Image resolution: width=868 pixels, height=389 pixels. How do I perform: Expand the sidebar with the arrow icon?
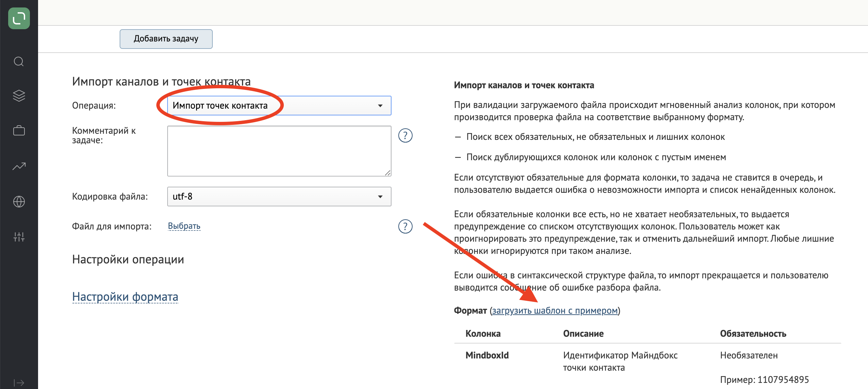19,383
